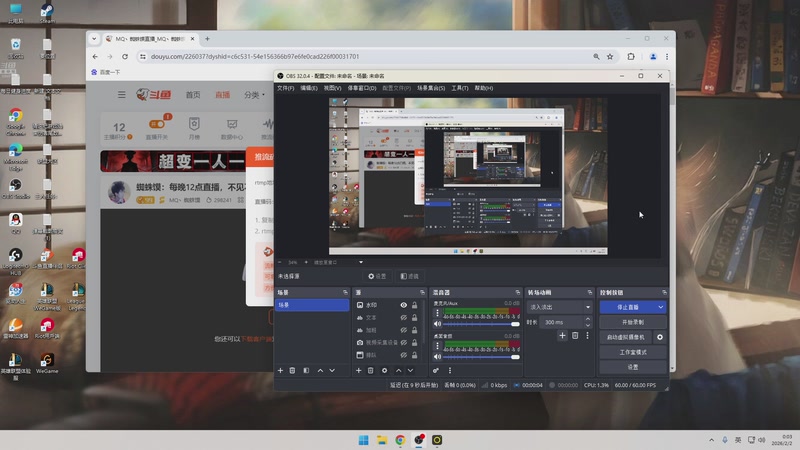Image resolution: width=800 pixels, height=450 pixels.
Task: Click the browser reload button
Action: [x=125, y=57]
